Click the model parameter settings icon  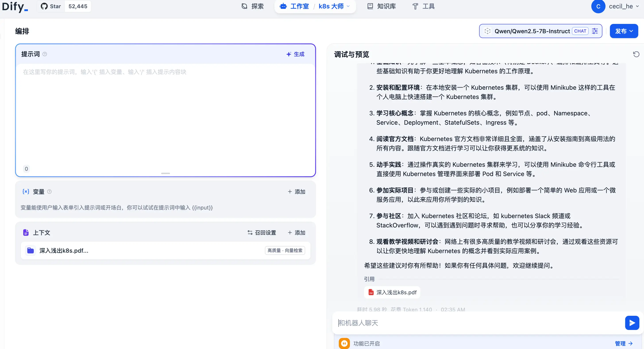[595, 31]
